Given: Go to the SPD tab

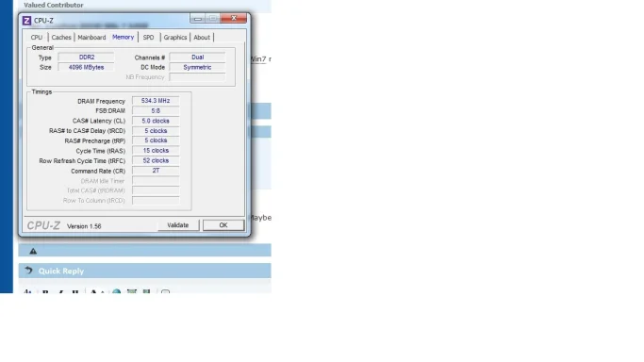Looking at the screenshot, I should pos(148,38).
